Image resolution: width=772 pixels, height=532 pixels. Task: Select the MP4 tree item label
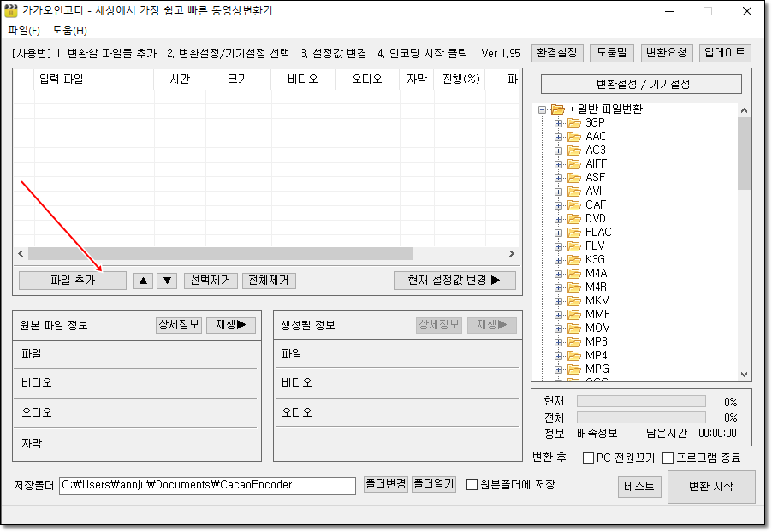(597, 355)
